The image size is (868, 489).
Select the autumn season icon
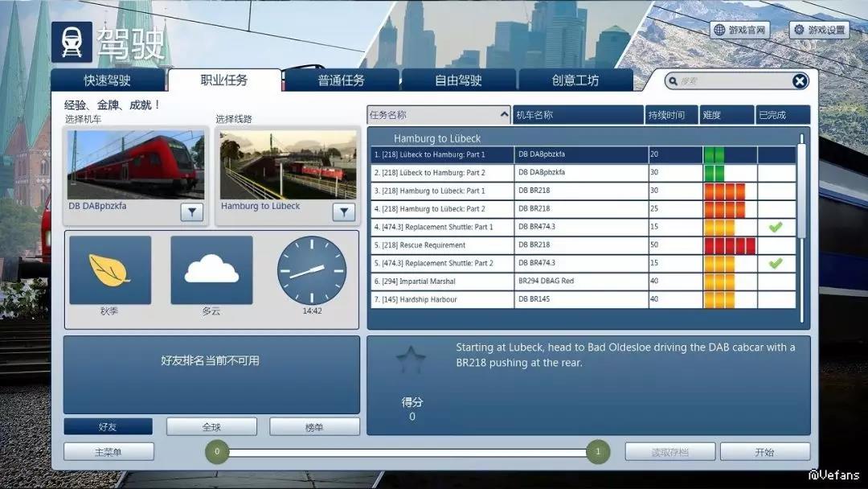tap(111, 271)
